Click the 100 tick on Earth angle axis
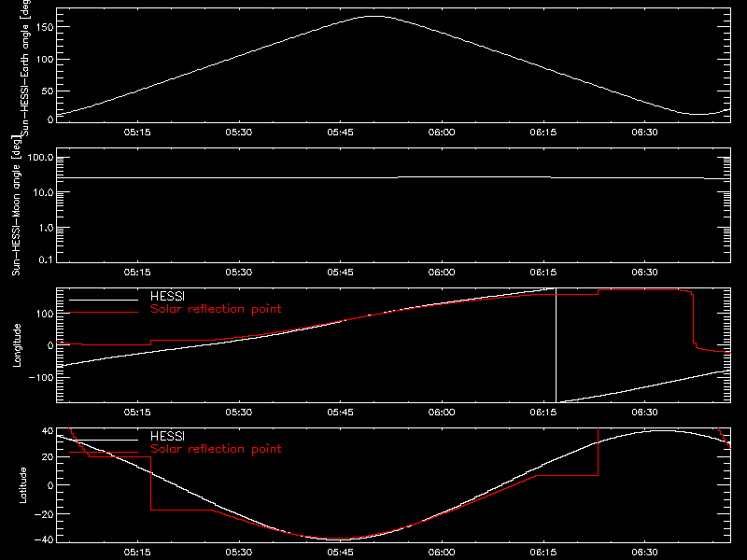 [44, 59]
